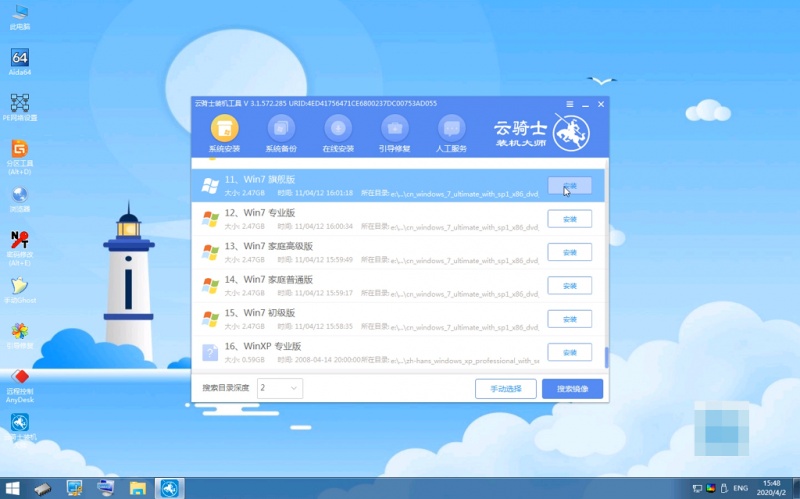Image resolution: width=800 pixels, height=499 pixels.
Task: Click the network monitor tray icon
Action: coord(697,488)
